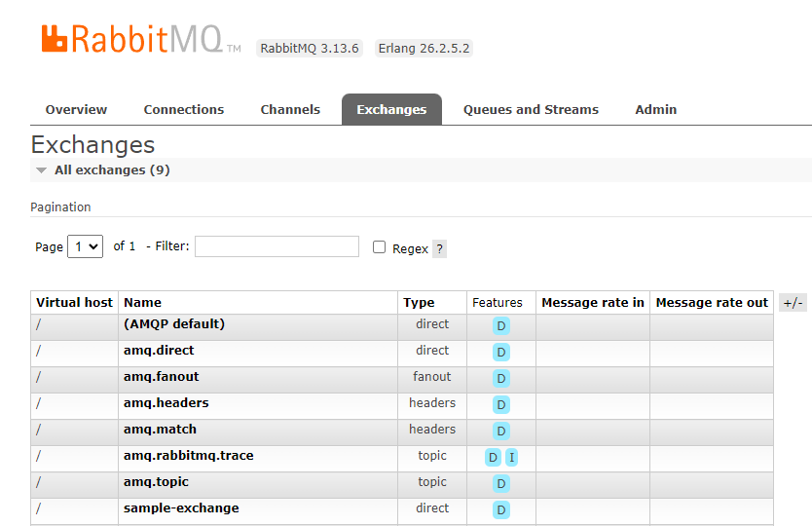Click the +/- column selector button
The image size is (812, 526).
[793, 303]
